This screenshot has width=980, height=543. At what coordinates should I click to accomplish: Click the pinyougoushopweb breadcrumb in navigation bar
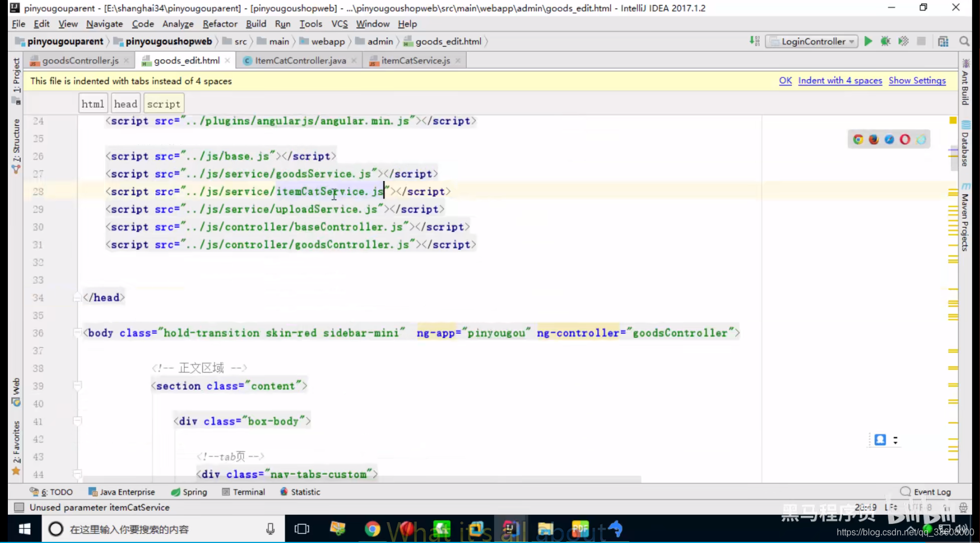point(164,41)
